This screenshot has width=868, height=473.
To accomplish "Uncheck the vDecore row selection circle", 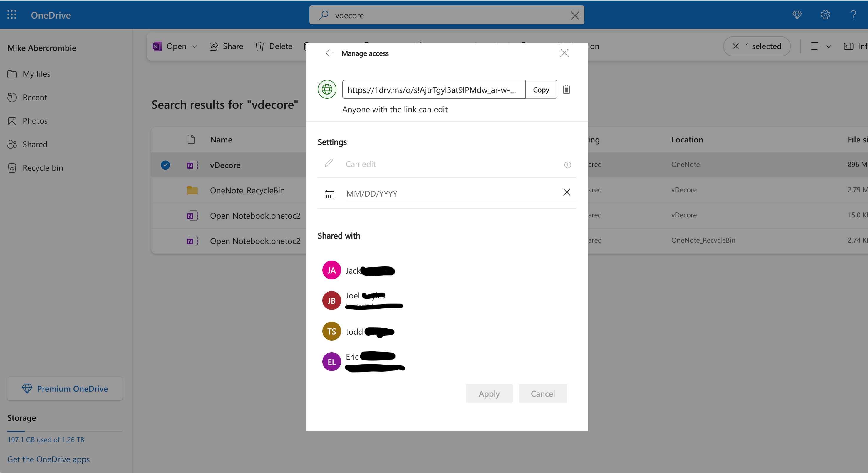I will (x=165, y=165).
